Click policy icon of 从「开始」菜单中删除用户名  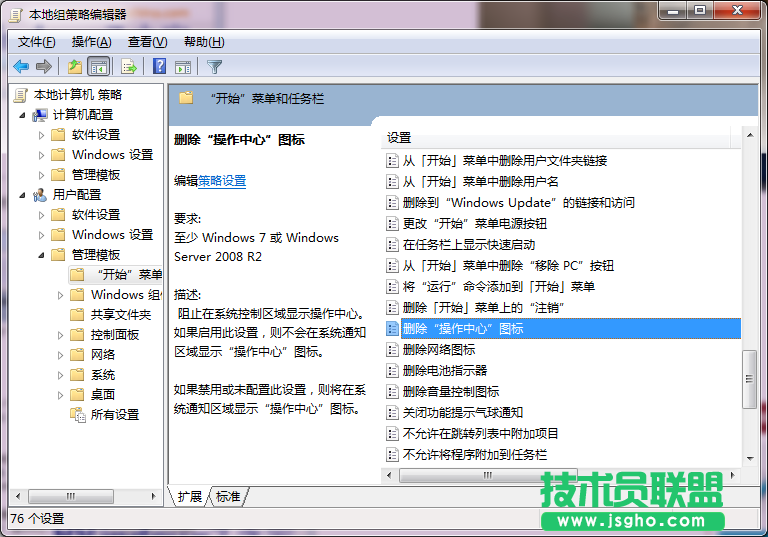point(392,182)
